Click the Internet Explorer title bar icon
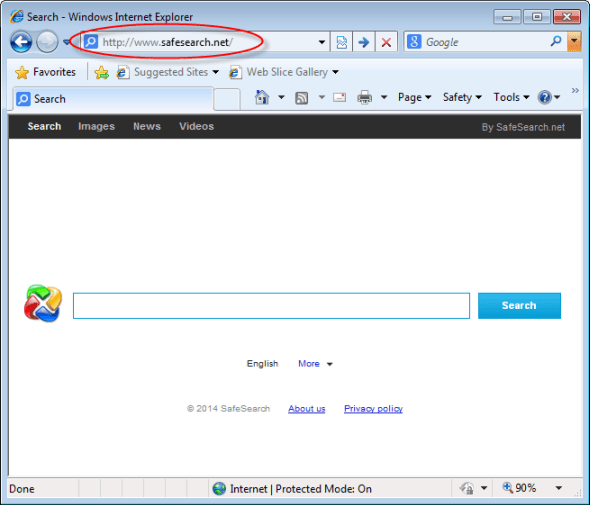Image resolution: width=590 pixels, height=505 pixels. [17, 17]
